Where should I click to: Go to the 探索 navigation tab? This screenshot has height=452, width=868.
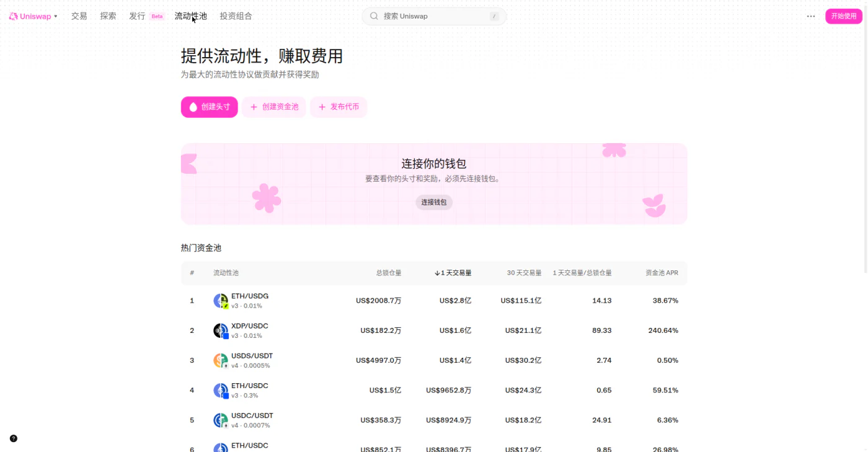(108, 16)
